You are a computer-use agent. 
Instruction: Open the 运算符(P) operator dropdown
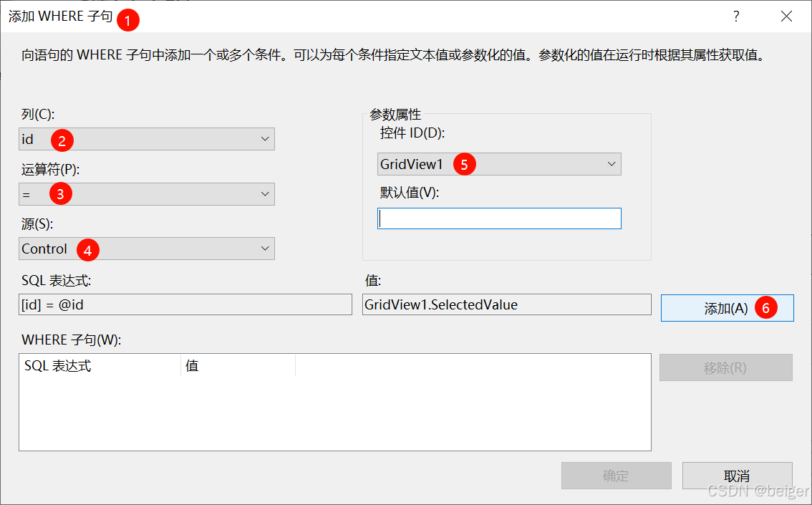(147, 194)
